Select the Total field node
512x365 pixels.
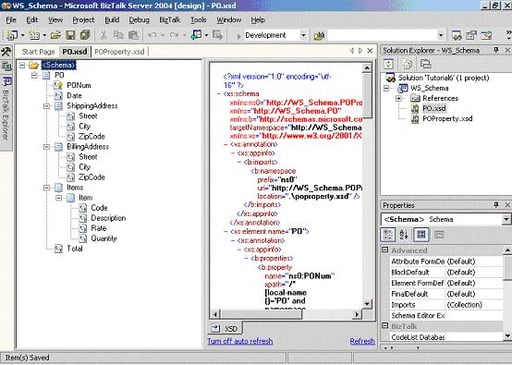tap(75, 249)
